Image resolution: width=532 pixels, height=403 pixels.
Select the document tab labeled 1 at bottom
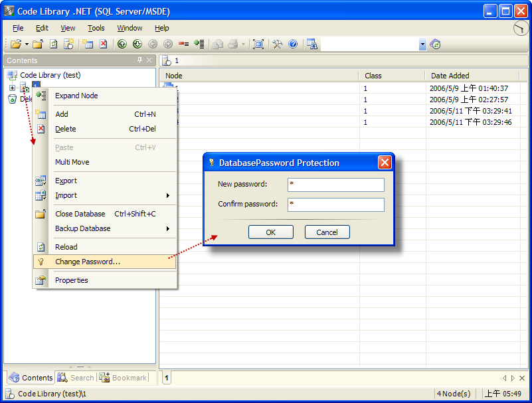167,378
